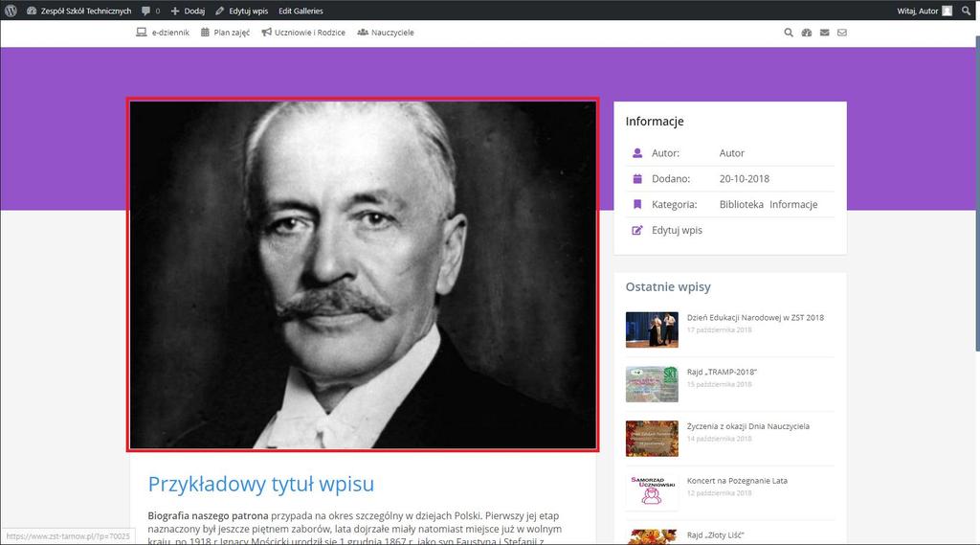Open post Rajd „TRAMP-2018”
Screen dimensions: 980x545
click(x=722, y=373)
